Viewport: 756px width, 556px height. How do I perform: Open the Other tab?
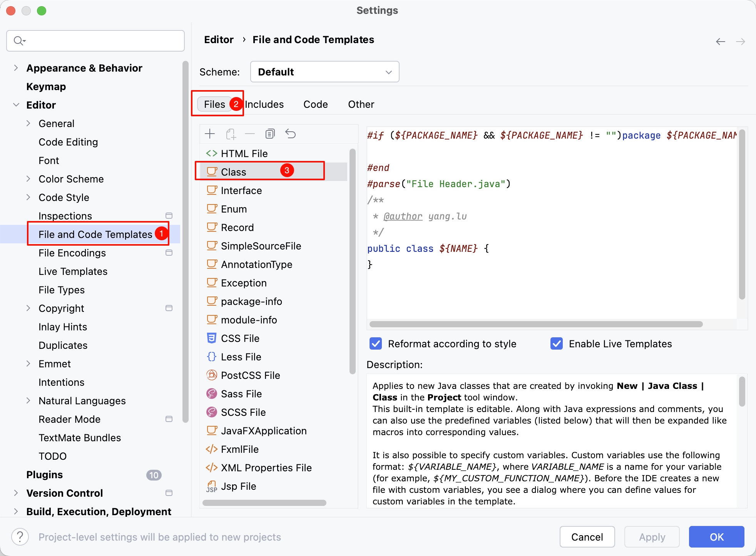pyautogui.click(x=361, y=104)
